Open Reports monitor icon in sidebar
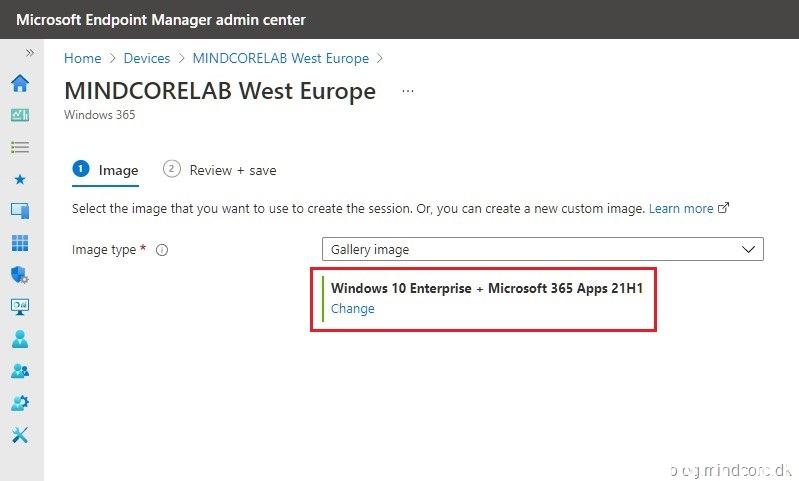 point(20,307)
